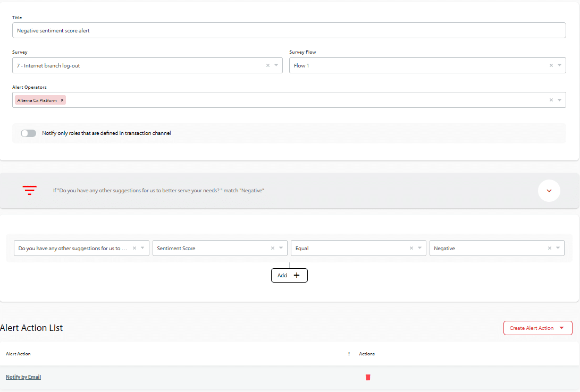Open the Equal operator dropdown
Viewport: 580px width, 392px height.
click(420, 248)
